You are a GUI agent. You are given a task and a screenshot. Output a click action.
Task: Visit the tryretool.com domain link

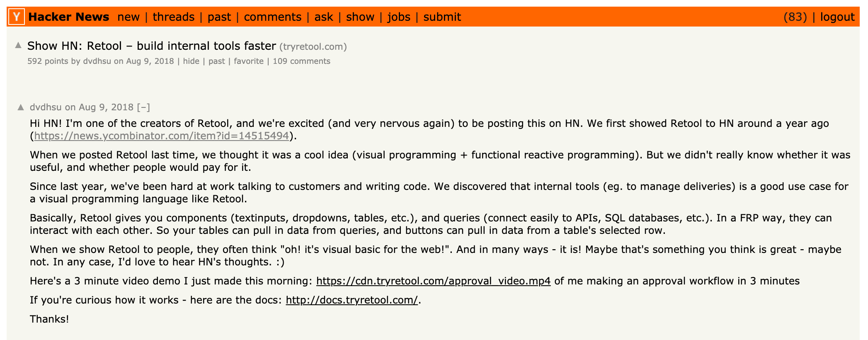click(313, 46)
